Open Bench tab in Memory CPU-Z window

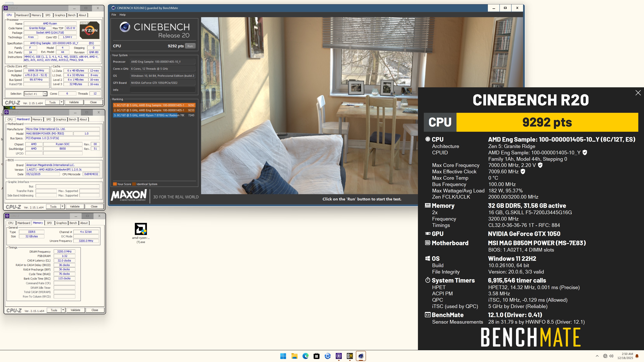[73, 223]
